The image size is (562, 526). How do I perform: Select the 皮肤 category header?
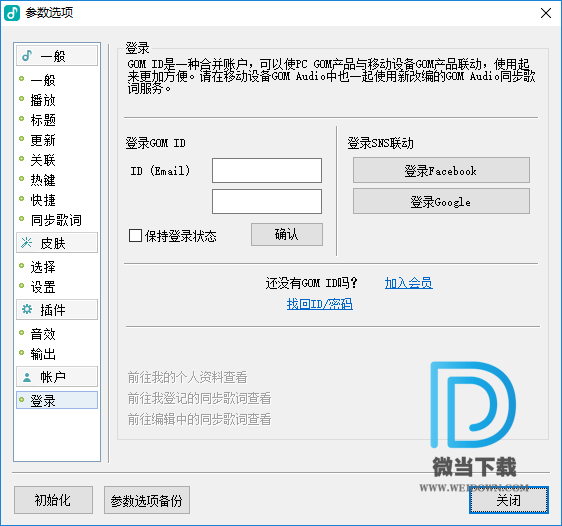pos(57,243)
